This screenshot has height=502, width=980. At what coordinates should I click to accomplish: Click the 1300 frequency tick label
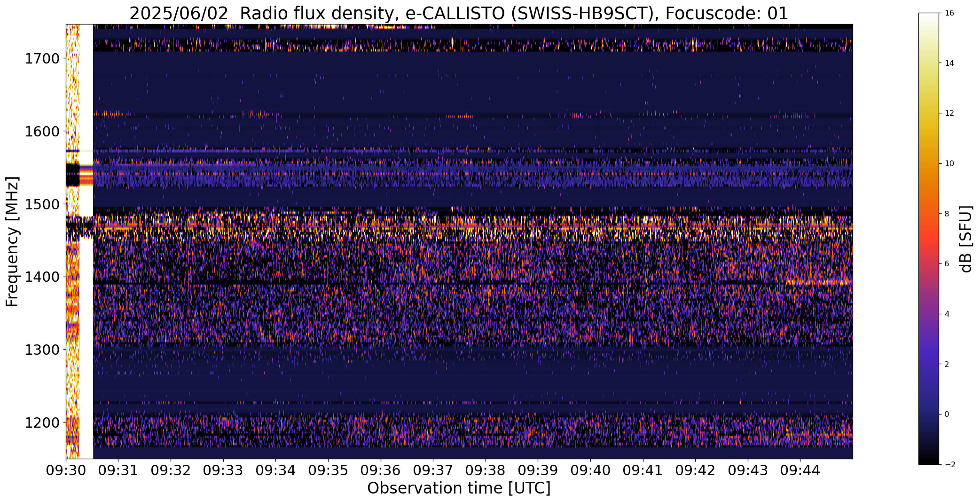42,350
